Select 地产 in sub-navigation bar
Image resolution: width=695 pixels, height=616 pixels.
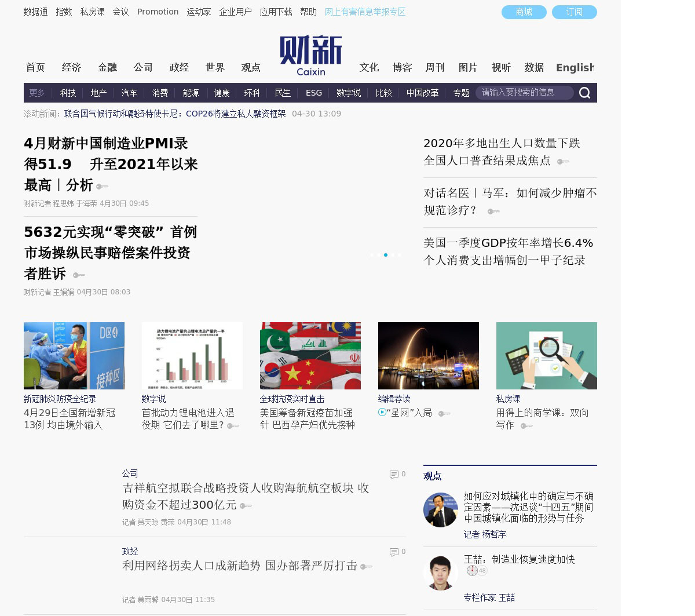pos(98,93)
